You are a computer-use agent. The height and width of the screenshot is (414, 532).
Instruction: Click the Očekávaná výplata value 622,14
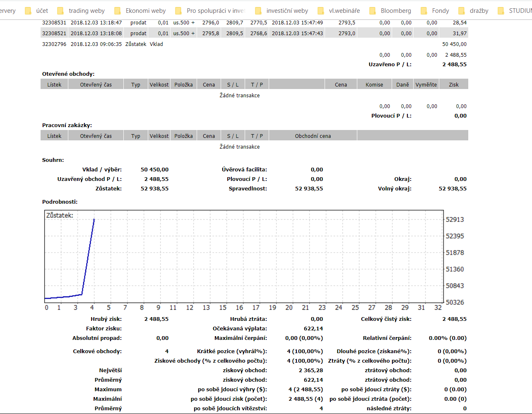pos(313,329)
